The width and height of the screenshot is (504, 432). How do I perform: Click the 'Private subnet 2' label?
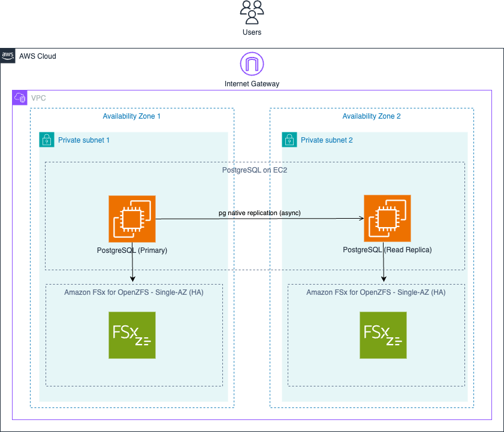point(327,140)
